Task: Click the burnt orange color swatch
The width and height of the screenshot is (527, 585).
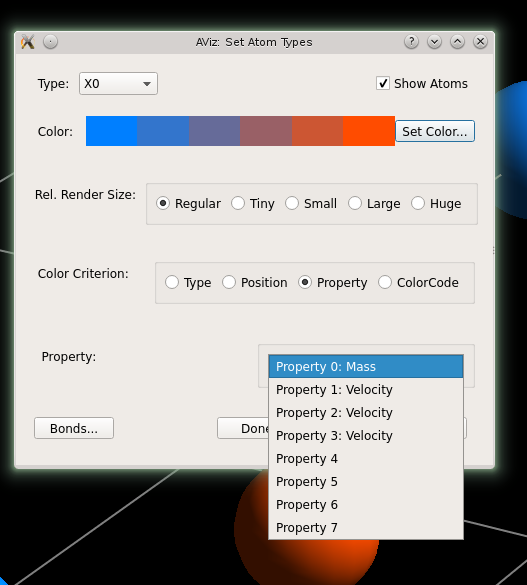Action: pos(317,131)
